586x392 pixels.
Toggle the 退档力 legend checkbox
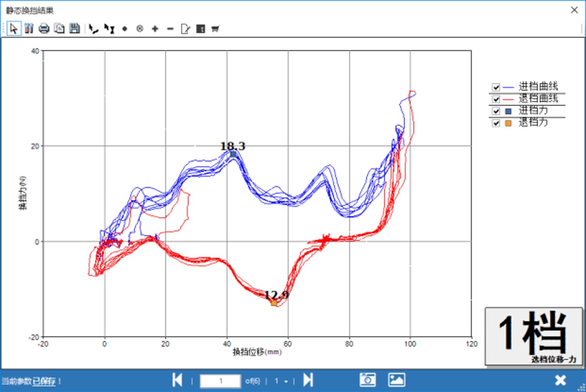[496, 123]
